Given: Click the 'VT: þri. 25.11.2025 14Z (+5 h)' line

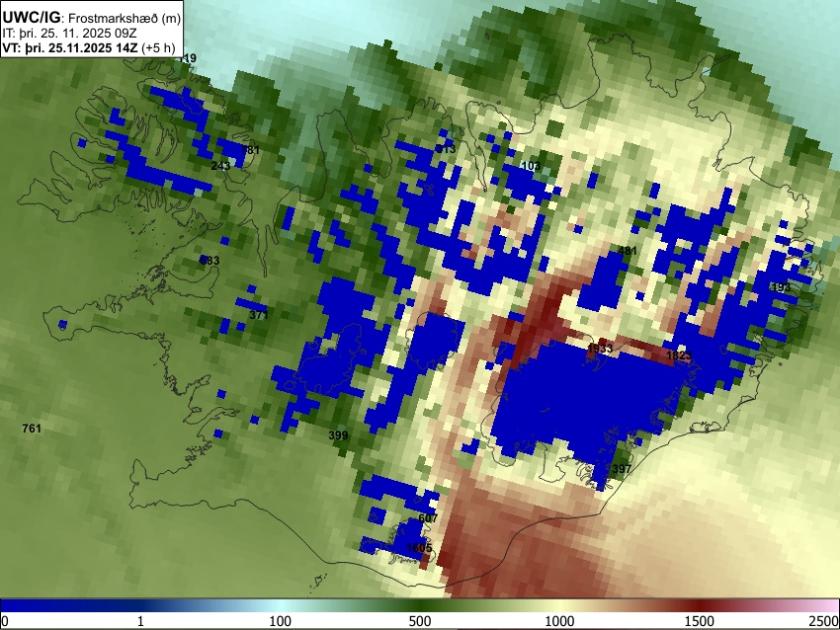Looking at the screenshot, I should (89, 47).
